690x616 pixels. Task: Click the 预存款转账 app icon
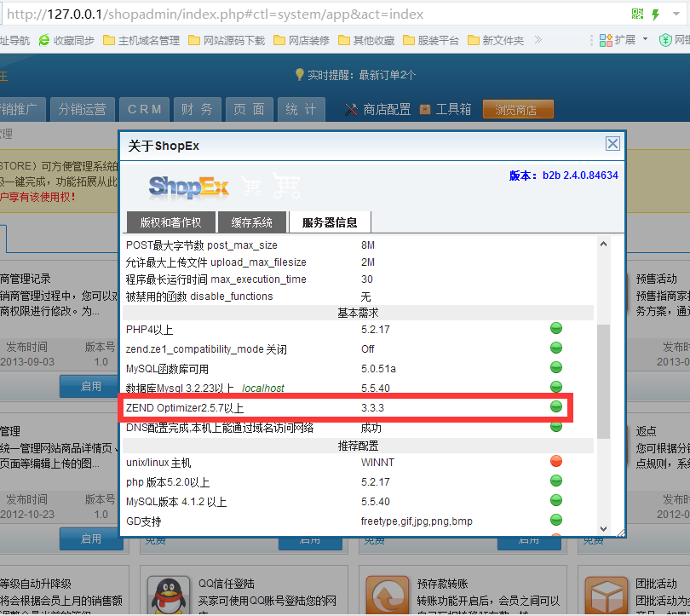388,595
